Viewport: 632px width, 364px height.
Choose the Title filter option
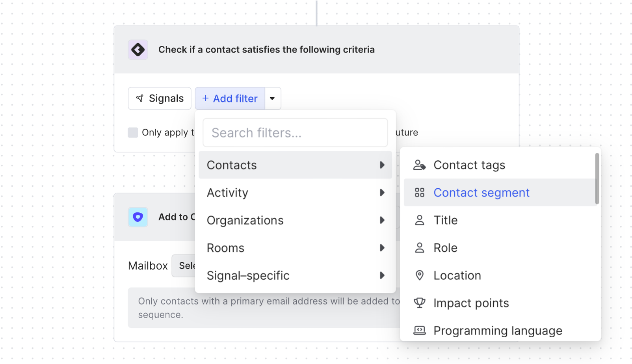(x=446, y=220)
